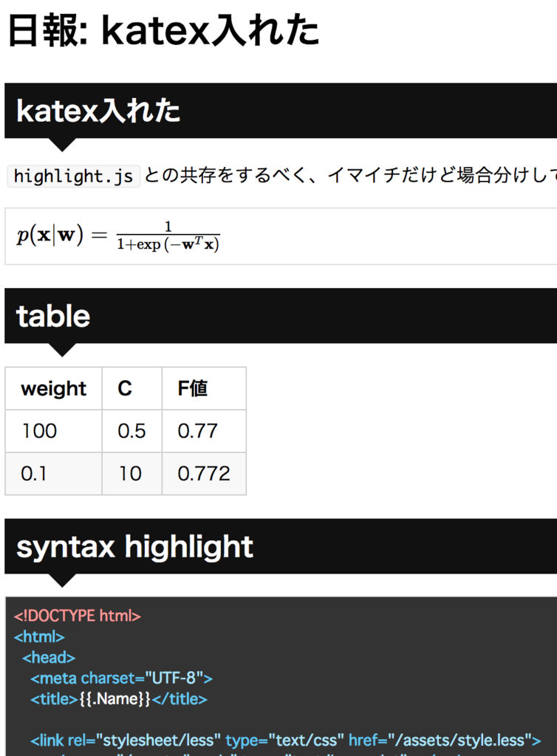Screen dimensions: 557x756
Task: Select table cell '100'
Action: pyautogui.click(x=53, y=431)
